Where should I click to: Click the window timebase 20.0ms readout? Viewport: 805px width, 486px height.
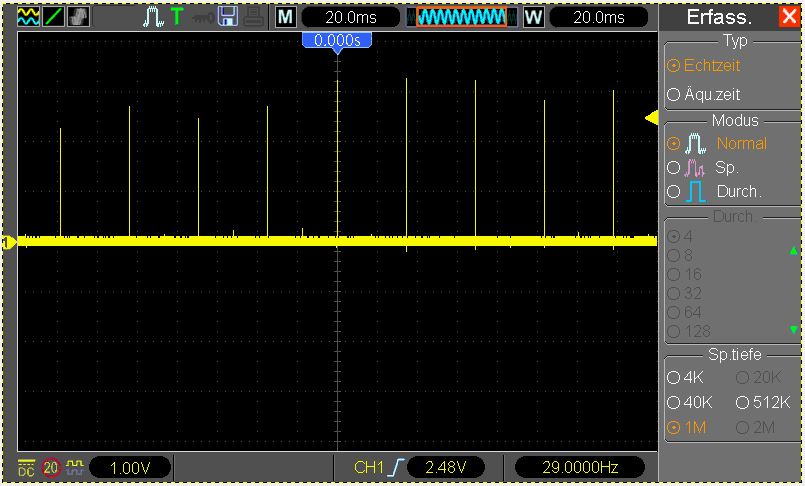point(598,17)
